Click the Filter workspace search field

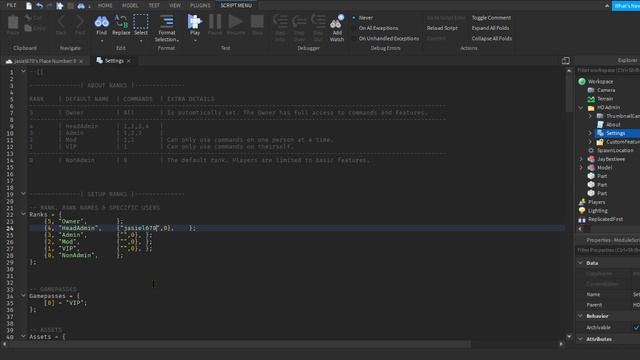click(x=608, y=70)
